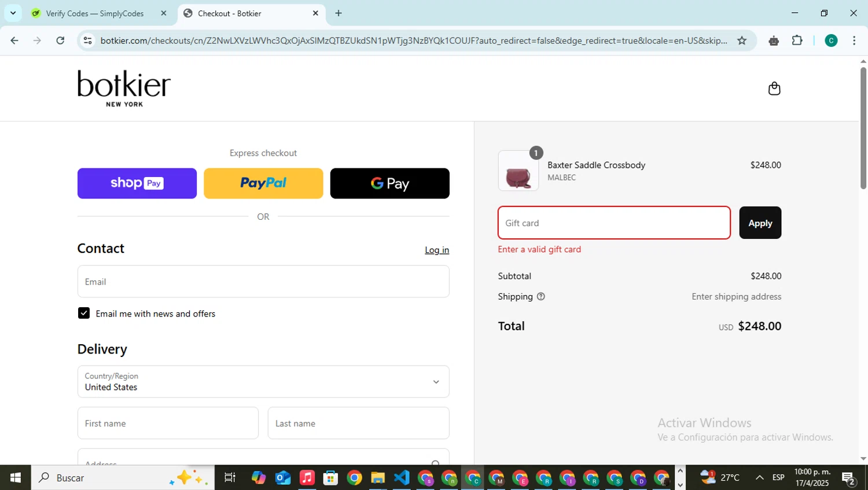Click the shipping info question mark icon

point(541,297)
